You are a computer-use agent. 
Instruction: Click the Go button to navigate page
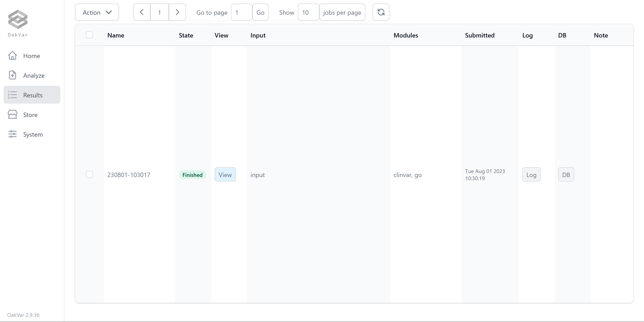click(261, 12)
